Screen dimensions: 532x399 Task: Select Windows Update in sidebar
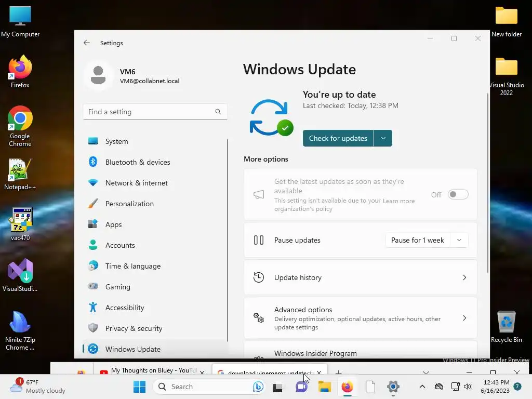click(x=155, y=349)
